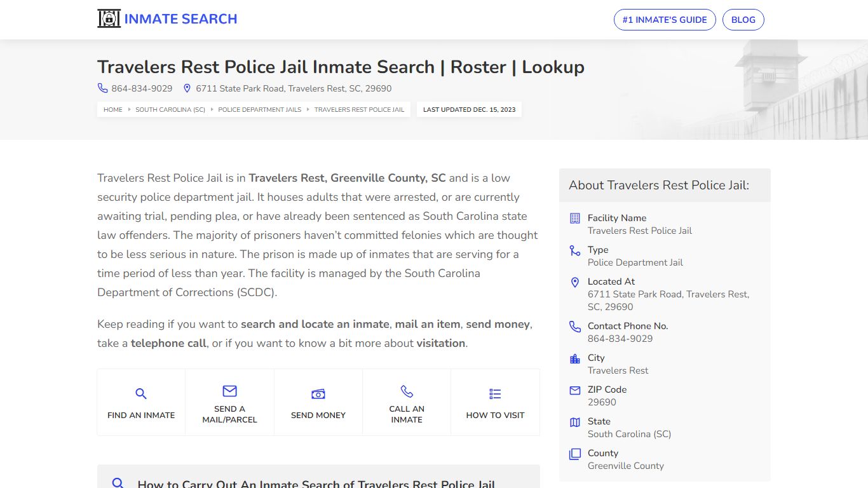
Task: Click the envelope icon above Send a Mail/Parcel
Action: pyautogui.click(x=229, y=391)
